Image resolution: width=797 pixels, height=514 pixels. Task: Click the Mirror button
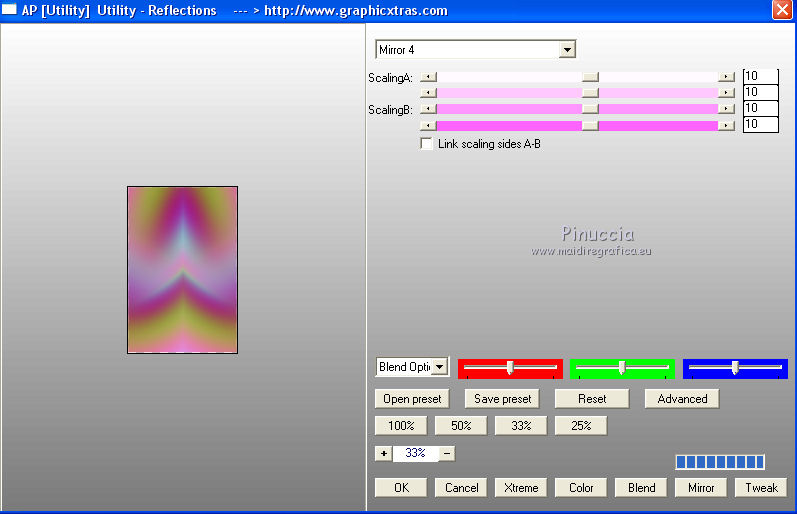coord(701,488)
